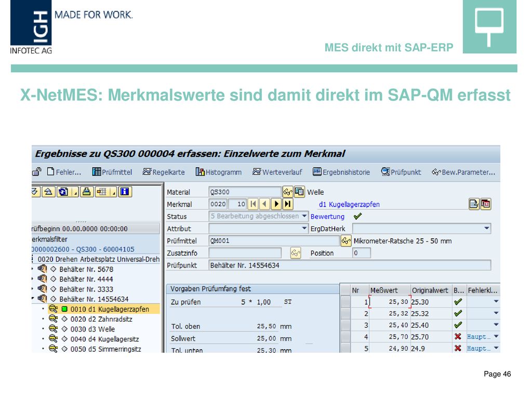This screenshot has width=532, height=399.
Task: Click the Meßwert column header
Action: tap(390, 290)
